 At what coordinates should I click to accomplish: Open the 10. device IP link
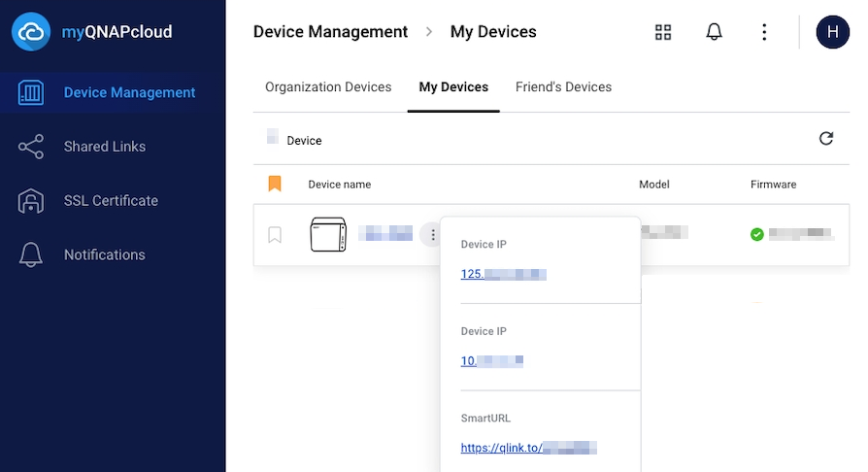[491, 360]
